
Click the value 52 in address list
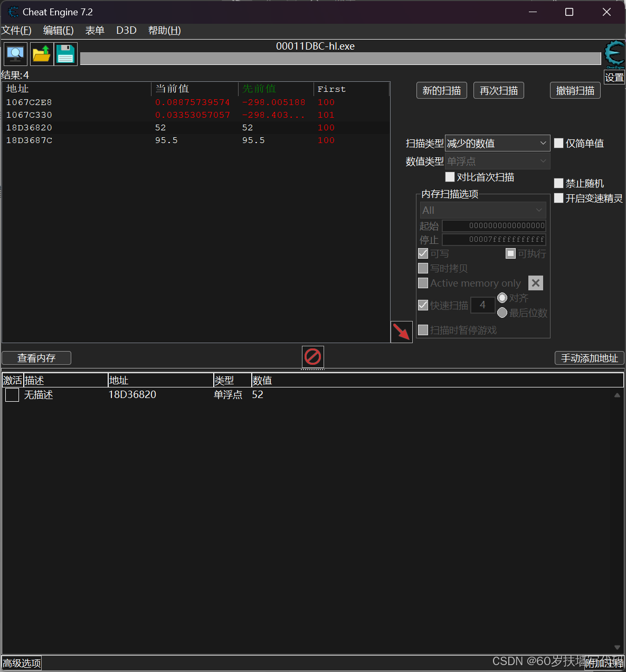pos(258,395)
